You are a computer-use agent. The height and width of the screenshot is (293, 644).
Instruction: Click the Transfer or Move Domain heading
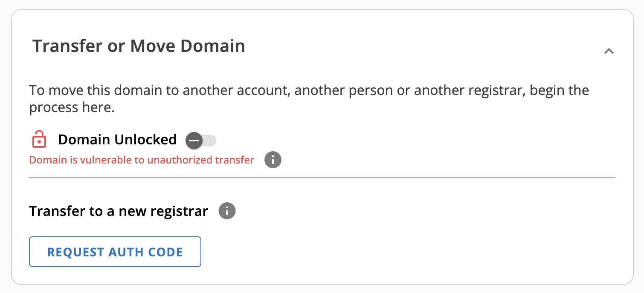tap(139, 46)
